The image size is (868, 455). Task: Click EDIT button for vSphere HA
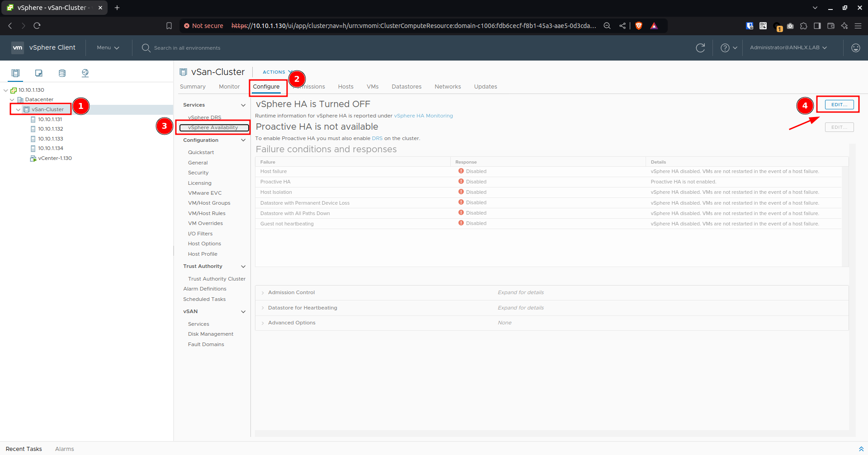pyautogui.click(x=839, y=104)
